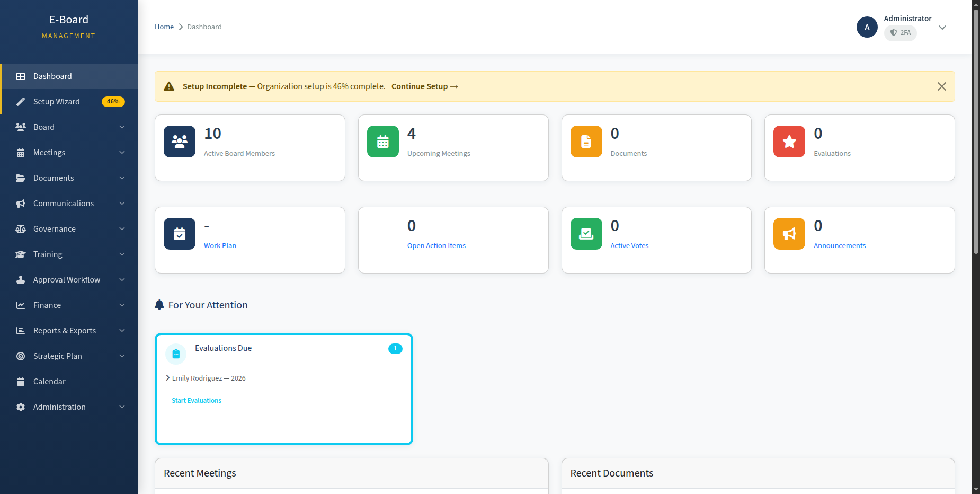Expand the Approval Workflow submenu chevron
This screenshot has height=494, width=980.
coord(122,280)
